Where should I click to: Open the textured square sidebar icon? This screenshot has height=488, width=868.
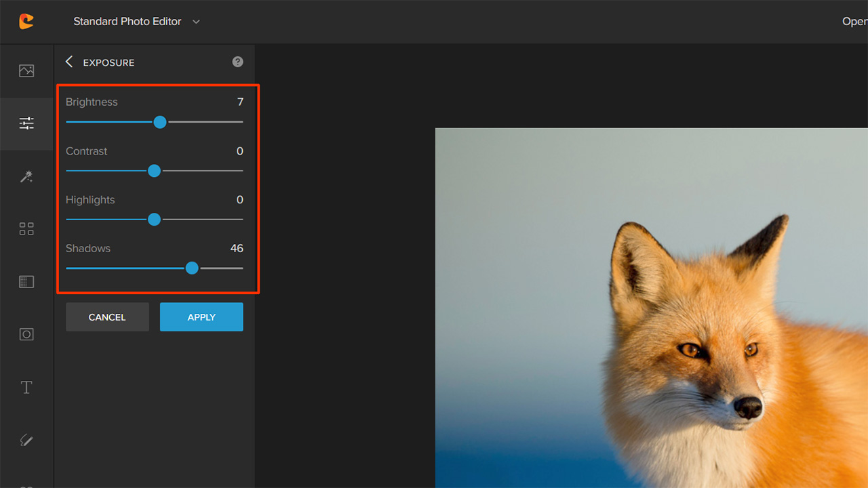point(26,282)
